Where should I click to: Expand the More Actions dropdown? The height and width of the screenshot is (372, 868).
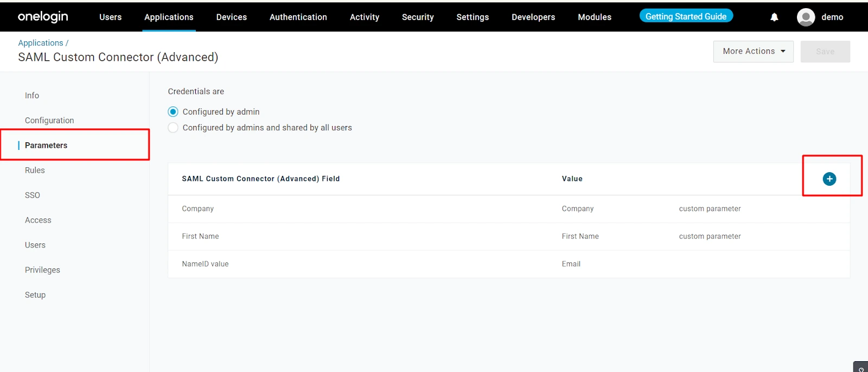coord(753,52)
